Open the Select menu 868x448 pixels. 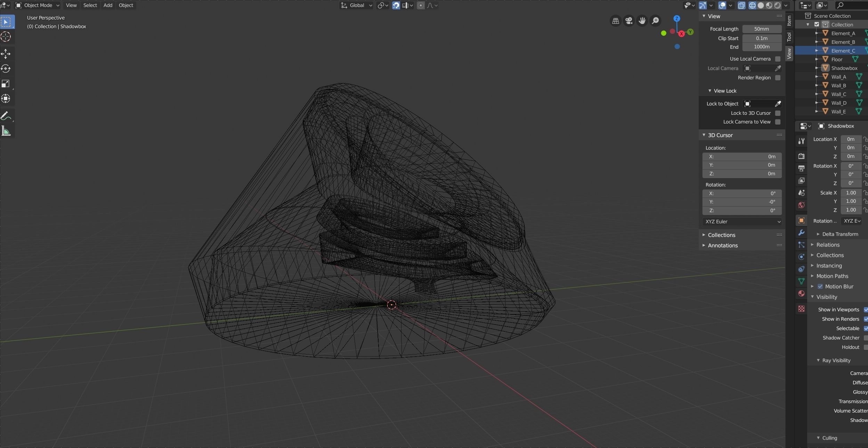[90, 5]
